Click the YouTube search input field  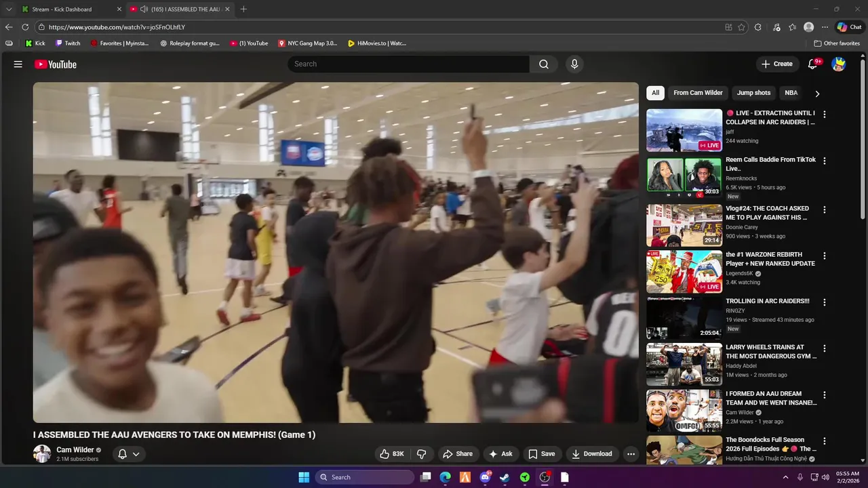[x=409, y=64]
